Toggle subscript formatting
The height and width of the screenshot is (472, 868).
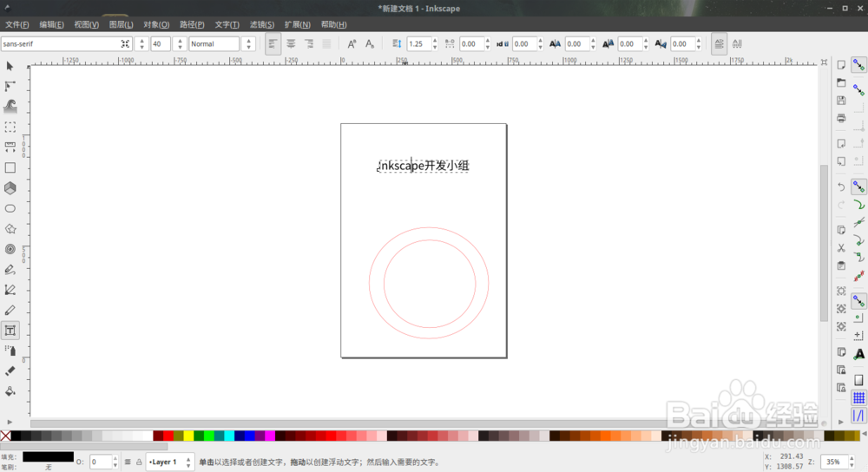click(369, 43)
